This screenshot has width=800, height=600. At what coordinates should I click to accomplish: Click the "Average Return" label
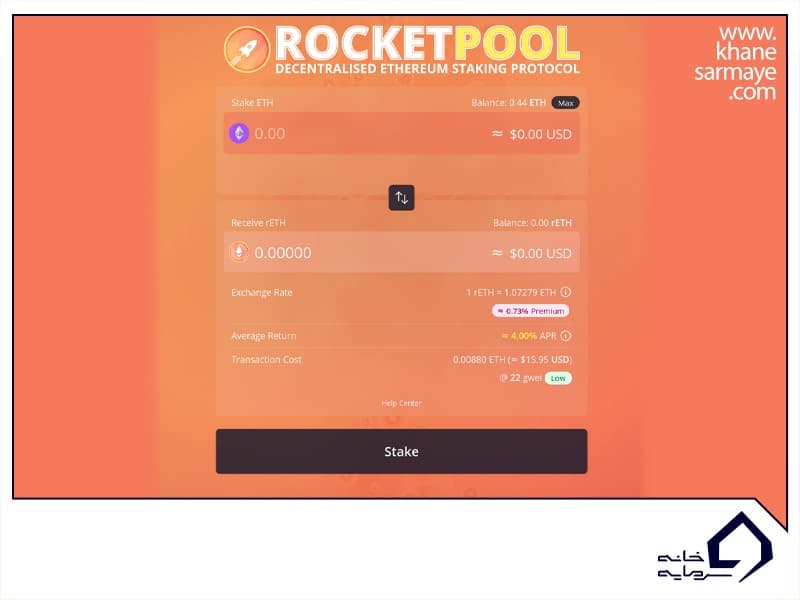(264, 336)
